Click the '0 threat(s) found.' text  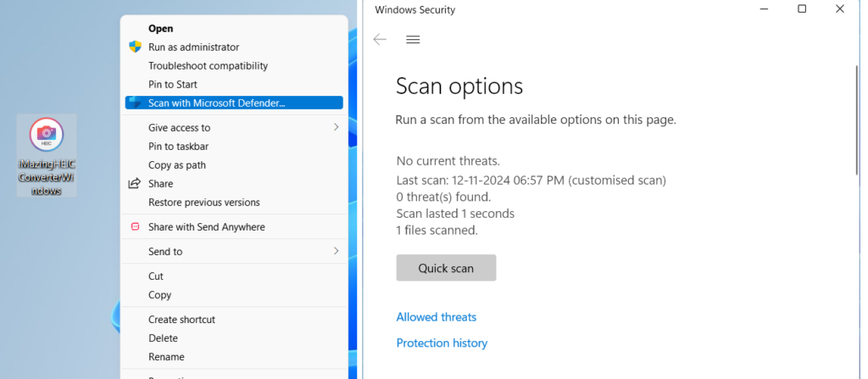pos(443,197)
